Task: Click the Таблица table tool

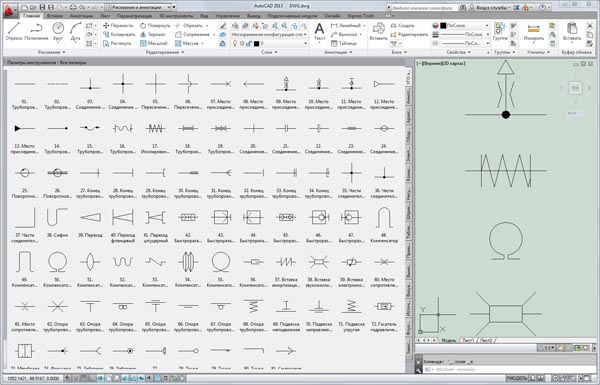Action: pyautogui.click(x=344, y=43)
